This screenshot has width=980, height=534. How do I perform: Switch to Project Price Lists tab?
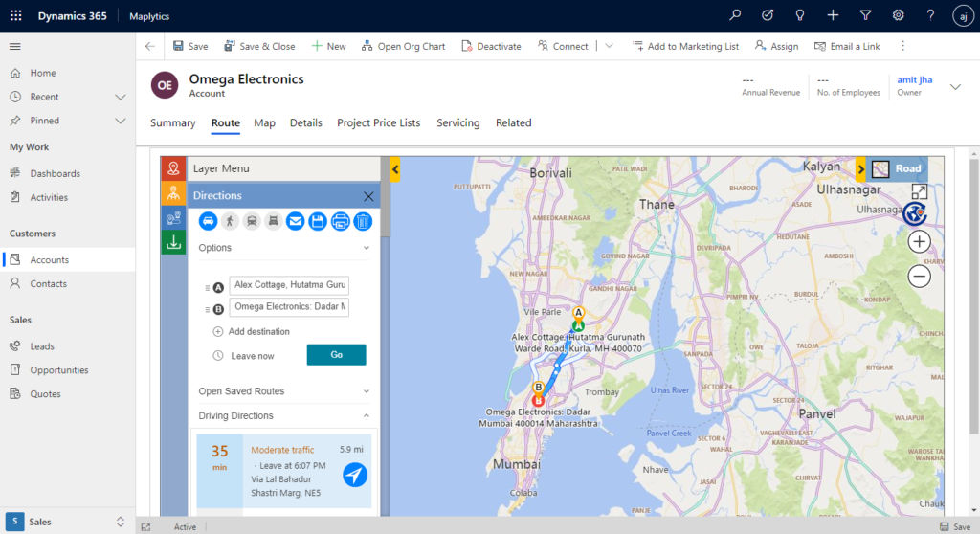[378, 123]
